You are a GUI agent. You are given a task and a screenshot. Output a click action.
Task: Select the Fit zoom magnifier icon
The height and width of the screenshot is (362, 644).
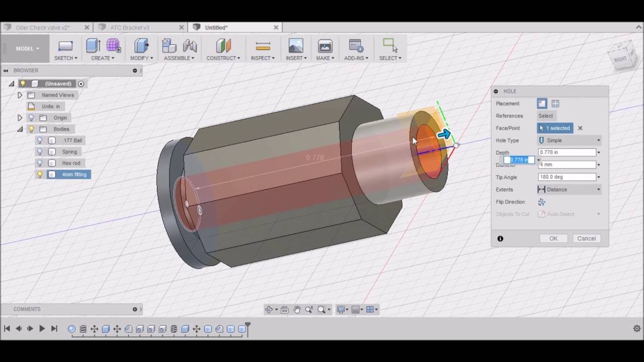pos(321,310)
